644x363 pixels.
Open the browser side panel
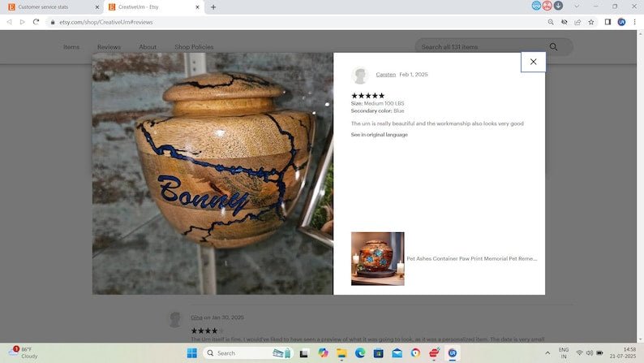tap(608, 22)
